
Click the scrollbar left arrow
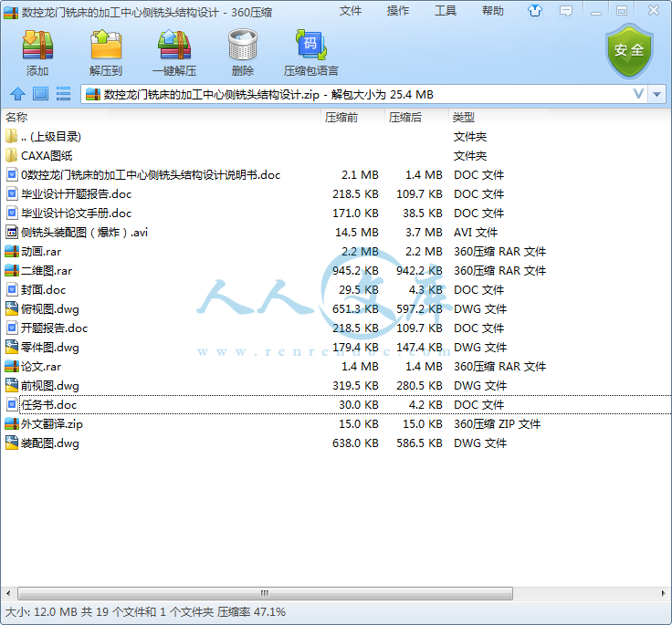(x=8, y=593)
